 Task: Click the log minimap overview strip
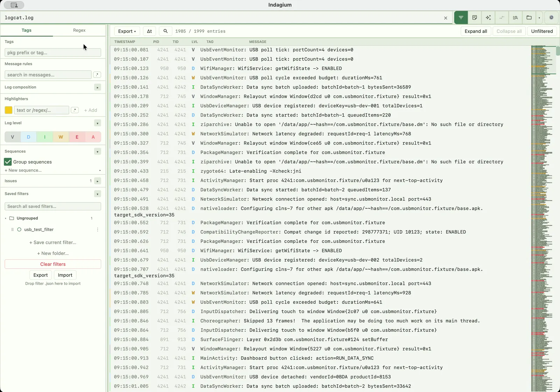(x=543, y=218)
